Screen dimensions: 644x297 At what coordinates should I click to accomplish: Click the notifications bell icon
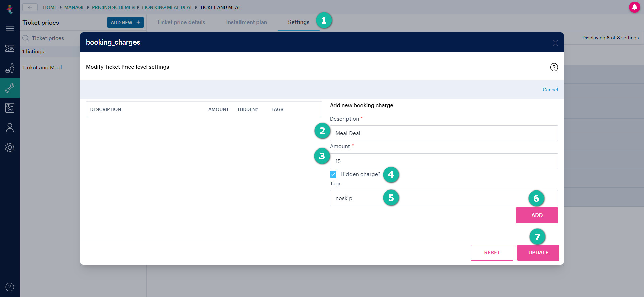tap(634, 7)
